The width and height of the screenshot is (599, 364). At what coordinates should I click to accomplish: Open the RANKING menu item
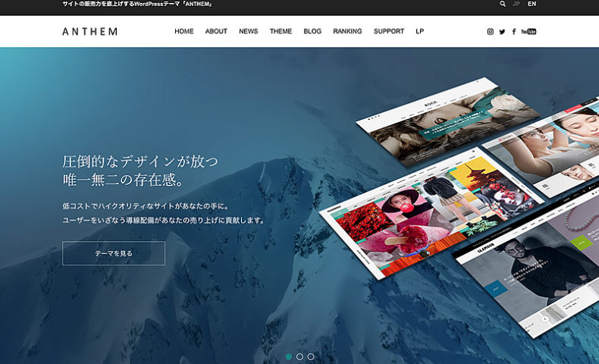click(x=347, y=31)
